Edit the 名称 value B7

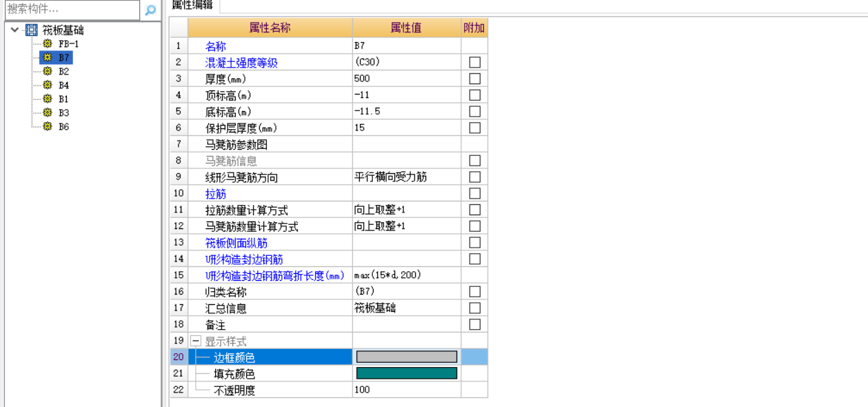coord(407,46)
